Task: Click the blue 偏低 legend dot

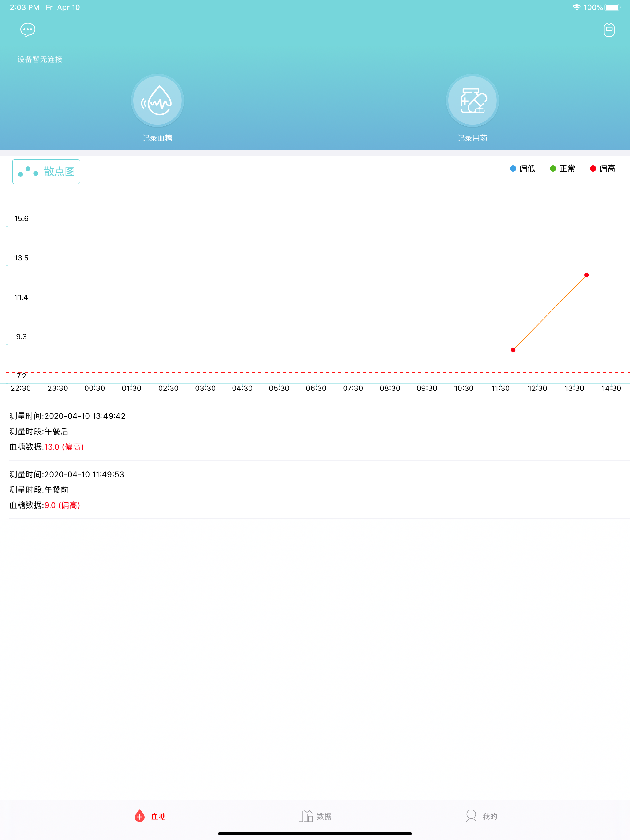Action: (x=513, y=168)
